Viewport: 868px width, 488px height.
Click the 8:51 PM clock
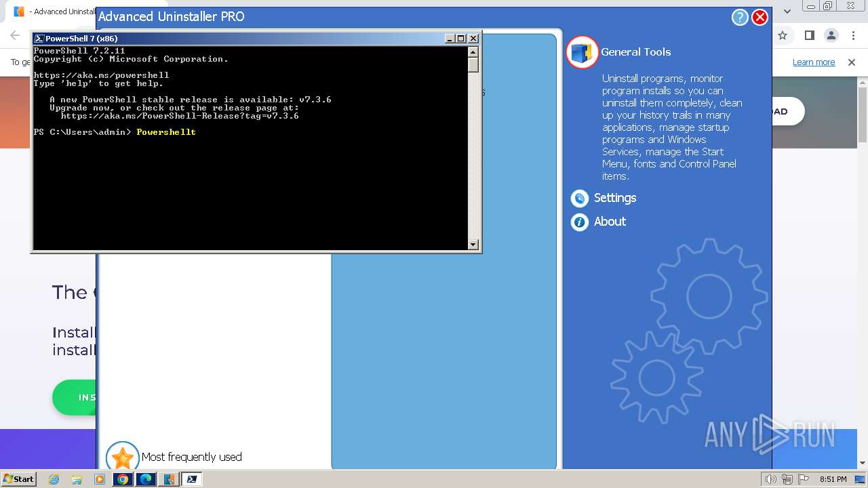[833, 479]
